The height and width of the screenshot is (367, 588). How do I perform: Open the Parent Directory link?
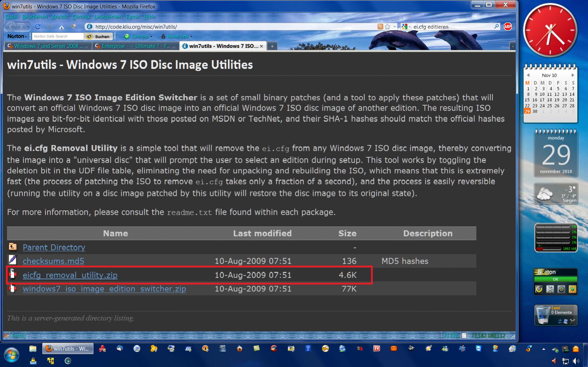click(x=54, y=247)
